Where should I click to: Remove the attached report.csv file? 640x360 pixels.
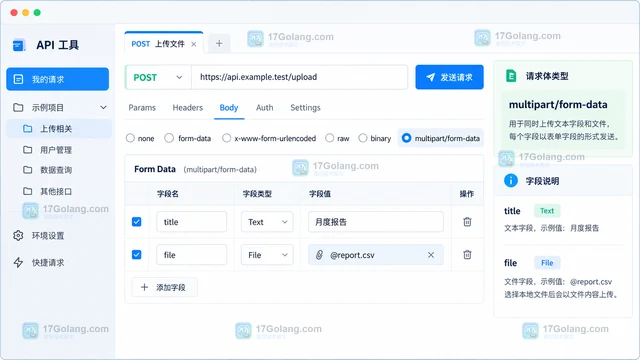tap(431, 255)
